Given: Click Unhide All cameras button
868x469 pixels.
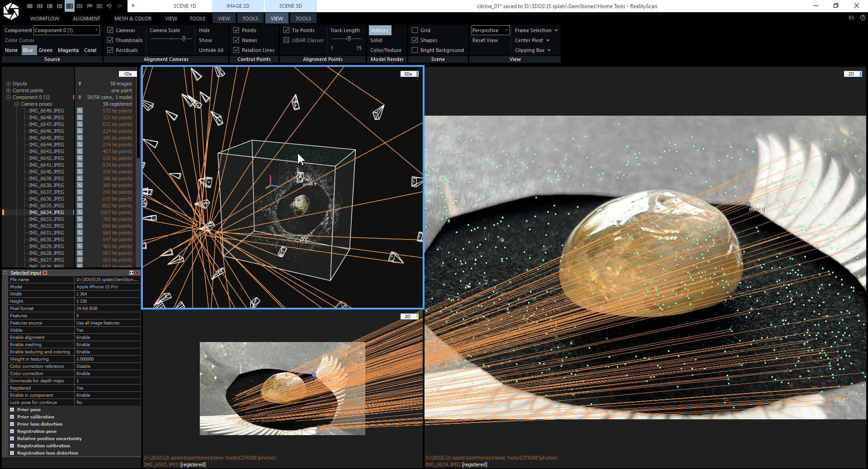Looking at the screenshot, I should (x=211, y=50).
